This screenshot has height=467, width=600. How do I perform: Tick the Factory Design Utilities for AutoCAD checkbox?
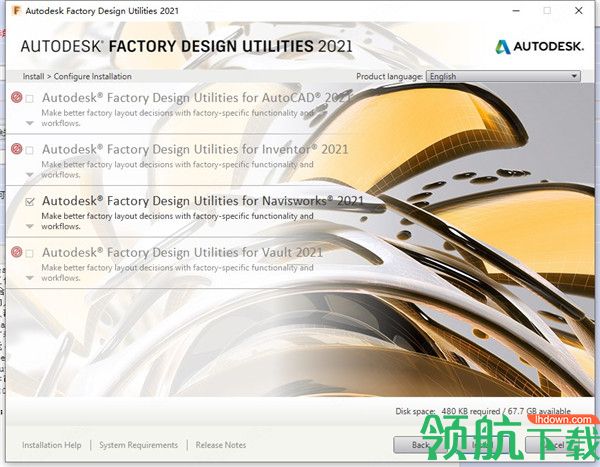click(30, 99)
